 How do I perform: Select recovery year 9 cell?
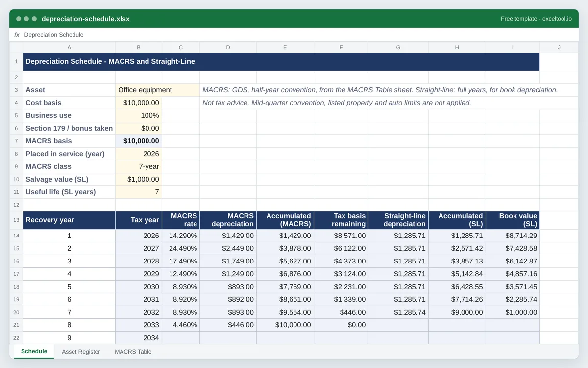point(69,338)
